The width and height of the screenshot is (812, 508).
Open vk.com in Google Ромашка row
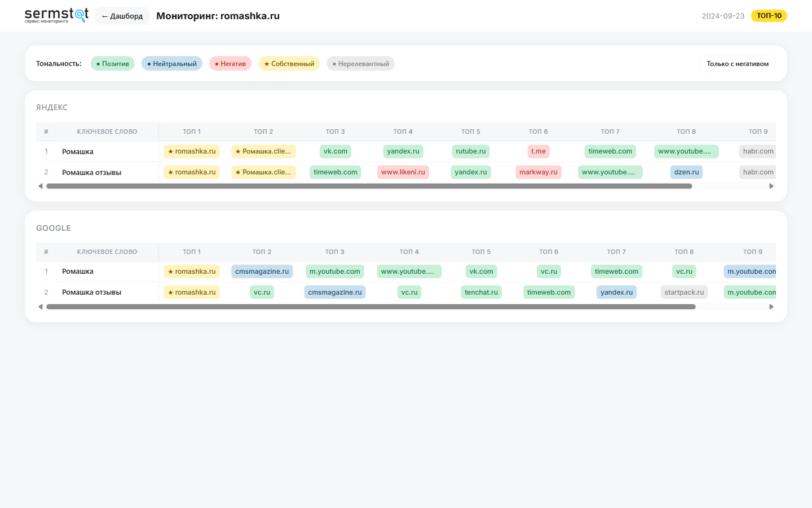pyautogui.click(x=481, y=271)
